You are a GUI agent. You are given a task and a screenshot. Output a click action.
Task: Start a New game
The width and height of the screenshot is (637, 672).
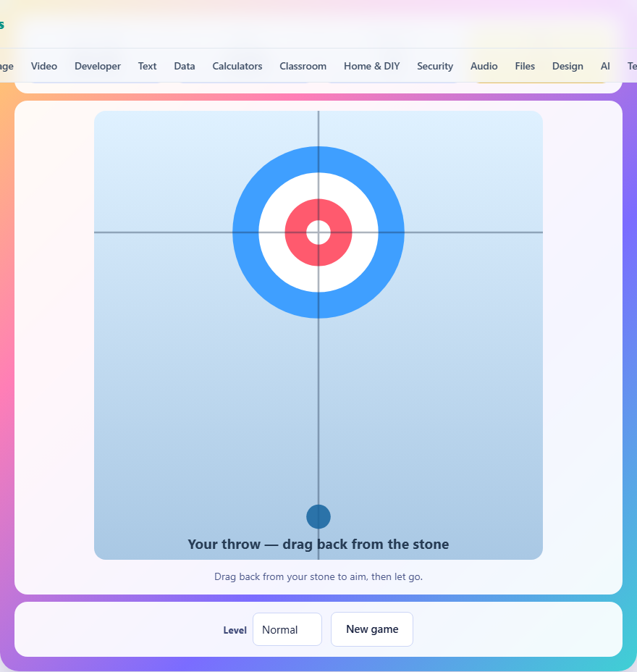pos(372,629)
